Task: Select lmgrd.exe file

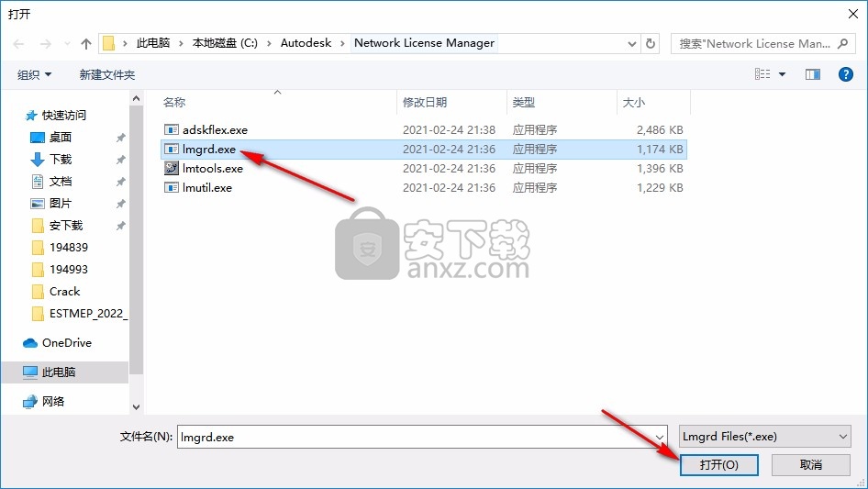Action: (424, 149)
